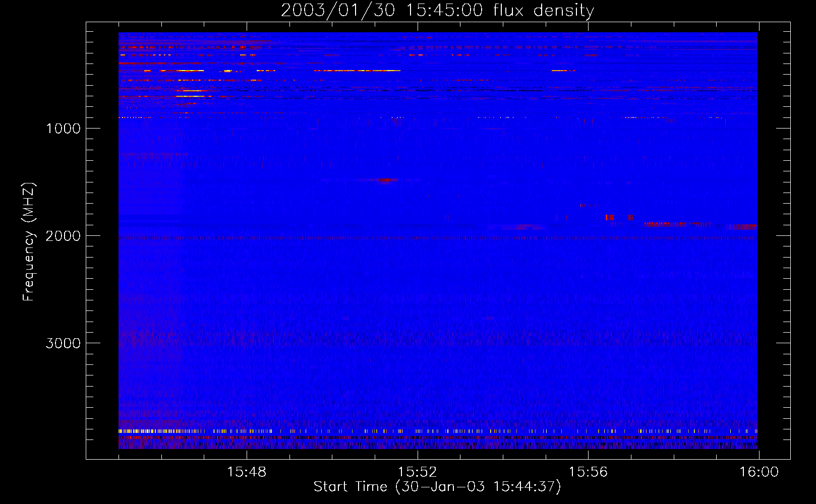Click the "1000" frequency tick label
Screen dimensions: 816x504
tap(63, 129)
